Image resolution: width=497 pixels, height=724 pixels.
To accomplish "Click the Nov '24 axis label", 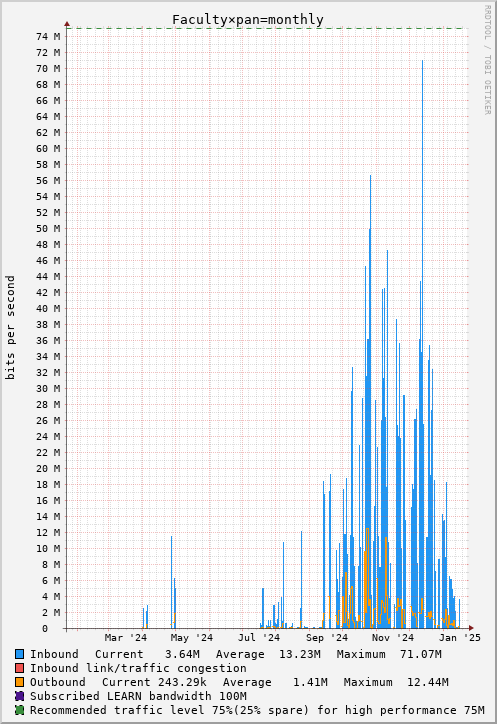I will tap(393, 638).
